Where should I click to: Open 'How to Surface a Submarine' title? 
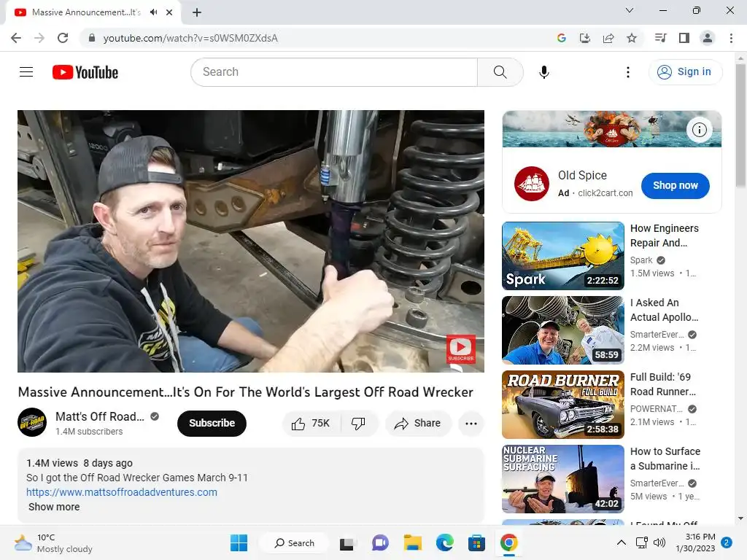pos(665,459)
